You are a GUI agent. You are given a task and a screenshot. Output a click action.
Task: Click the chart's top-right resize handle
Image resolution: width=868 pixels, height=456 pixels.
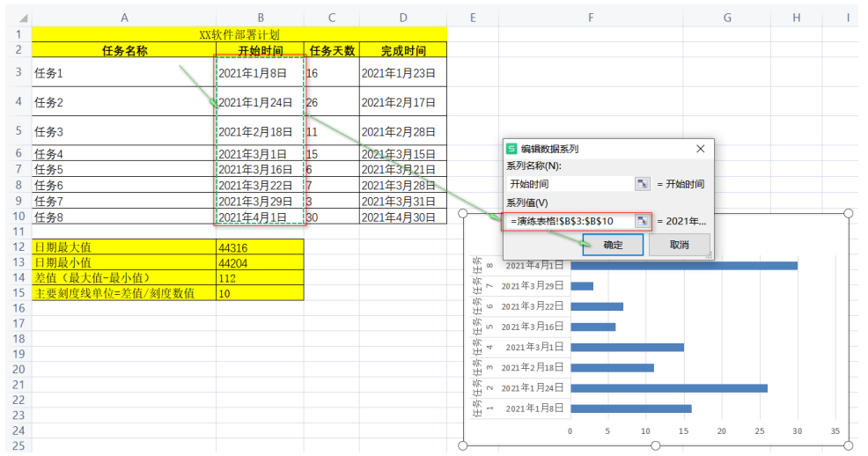[x=849, y=214]
